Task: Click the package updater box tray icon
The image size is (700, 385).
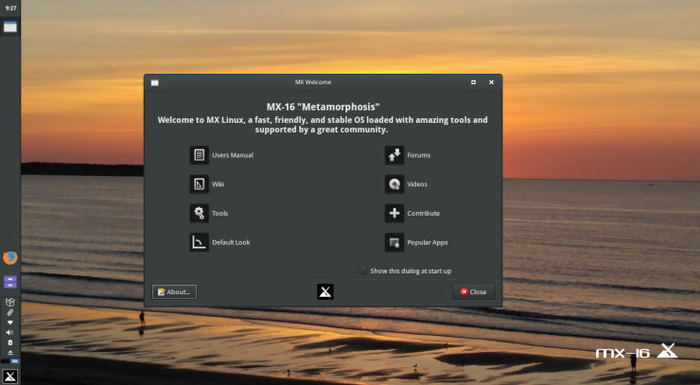Action: click(x=10, y=302)
